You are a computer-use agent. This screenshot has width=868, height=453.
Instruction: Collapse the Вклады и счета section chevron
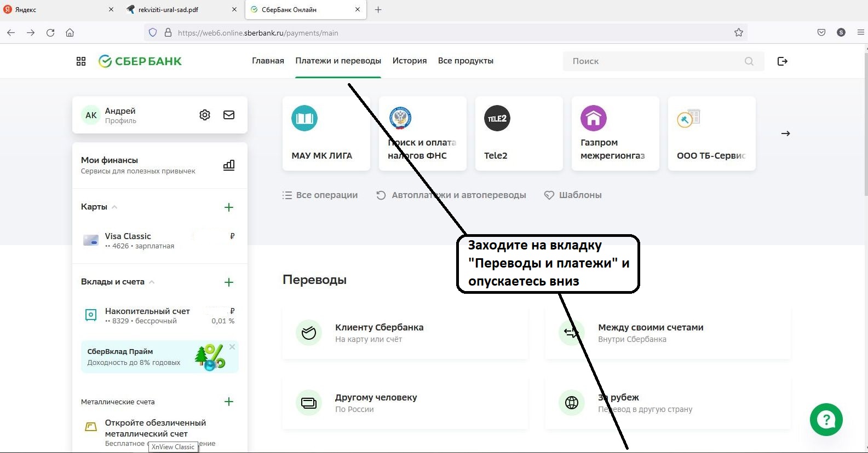[152, 282]
